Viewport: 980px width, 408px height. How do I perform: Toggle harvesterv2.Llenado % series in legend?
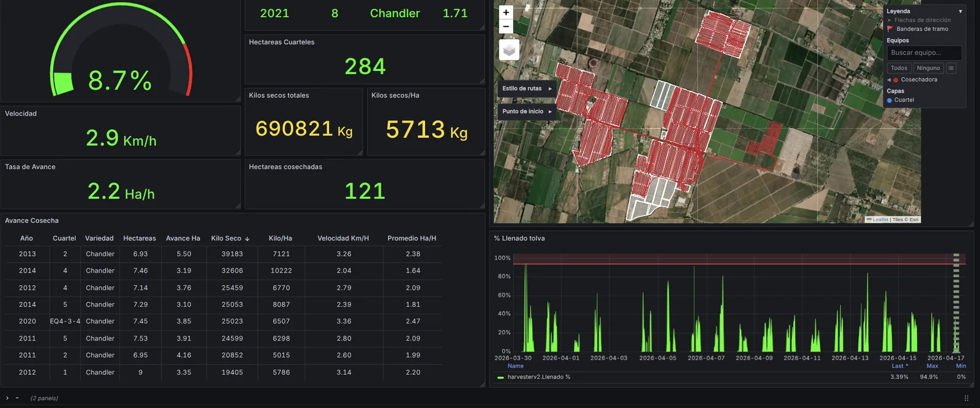(539, 377)
